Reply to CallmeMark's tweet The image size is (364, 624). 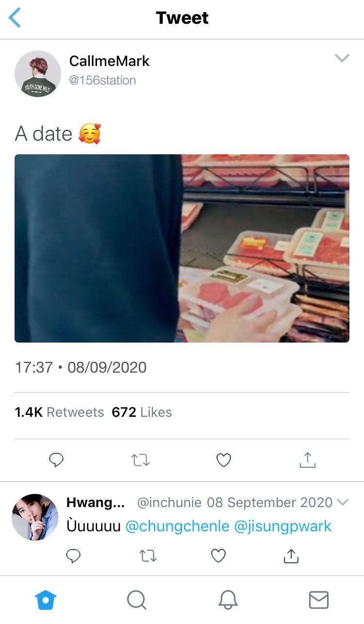click(56, 460)
